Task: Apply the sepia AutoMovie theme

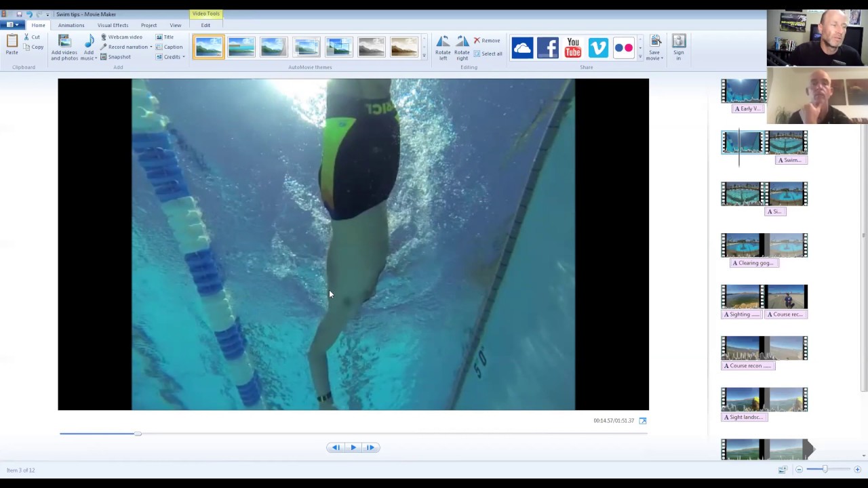Action: tap(404, 47)
